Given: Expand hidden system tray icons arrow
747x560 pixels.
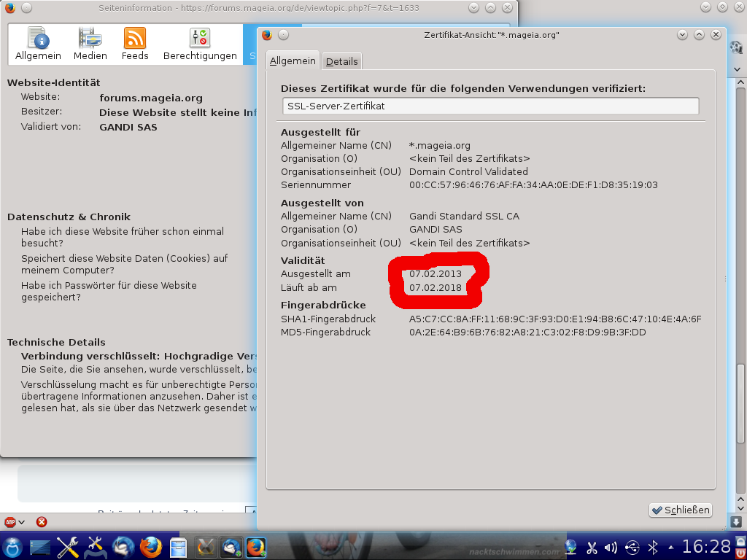Looking at the screenshot, I should click(671, 548).
